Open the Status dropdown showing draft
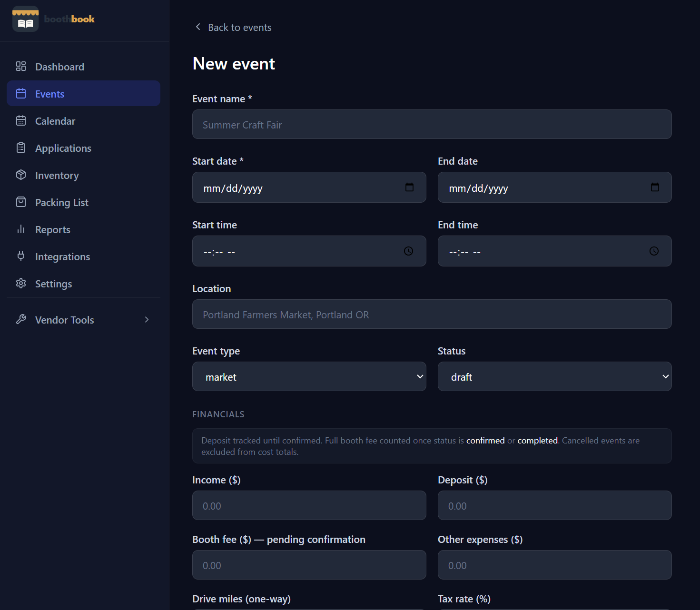Viewport: 700px width, 610px height. [555, 376]
